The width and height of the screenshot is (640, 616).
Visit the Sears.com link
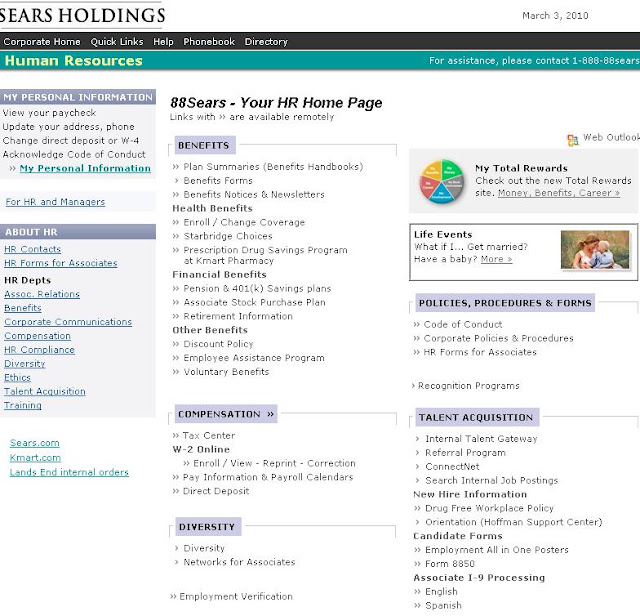(34, 443)
